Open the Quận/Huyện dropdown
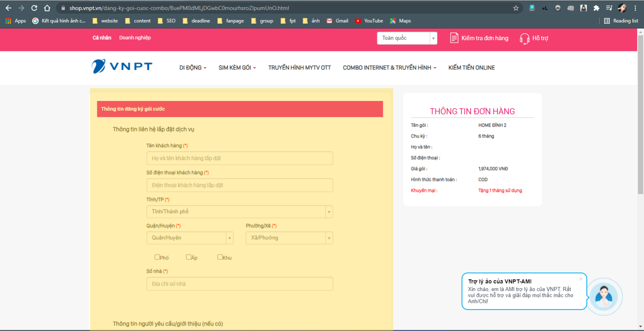Screen dimensions: 644x331 click(190, 238)
